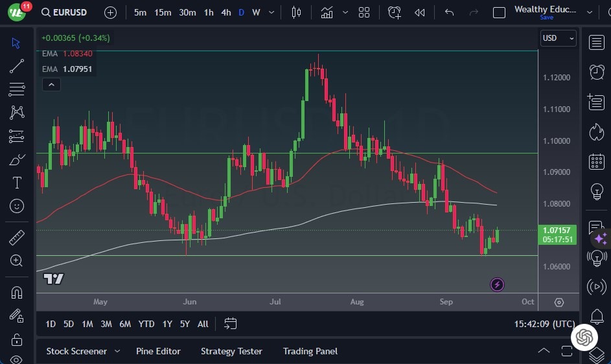Viewport: 611px width, 364px height.
Task: Click the EURUSD symbol search field
Action: (63, 12)
